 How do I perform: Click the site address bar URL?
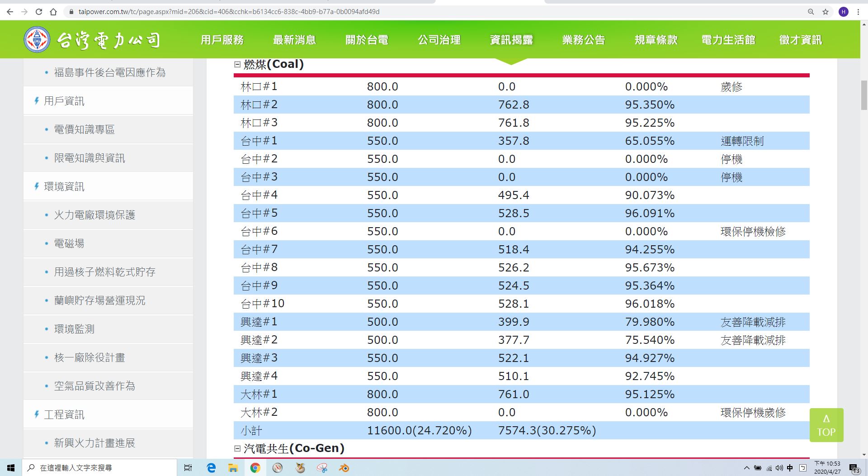[229, 12]
